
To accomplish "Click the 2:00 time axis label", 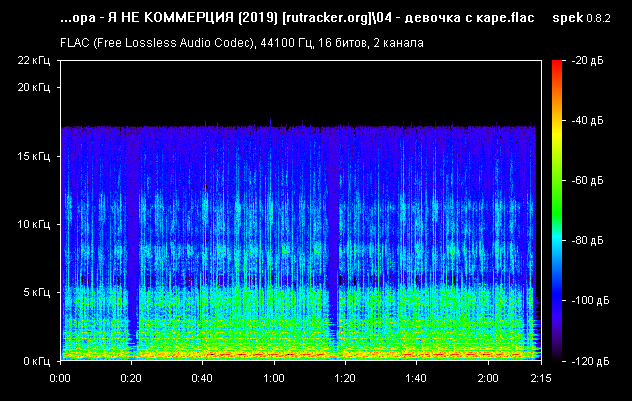I will tap(488, 378).
